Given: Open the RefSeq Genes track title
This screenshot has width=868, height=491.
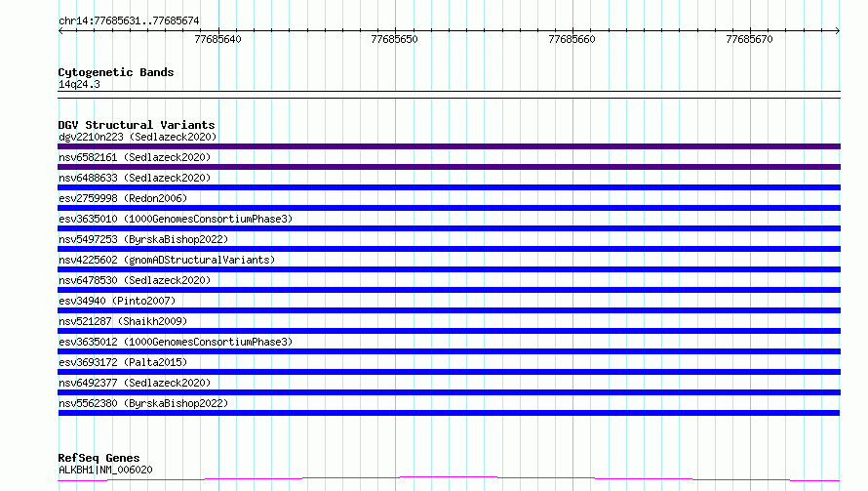Looking at the screenshot, I should tap(99, 458).
